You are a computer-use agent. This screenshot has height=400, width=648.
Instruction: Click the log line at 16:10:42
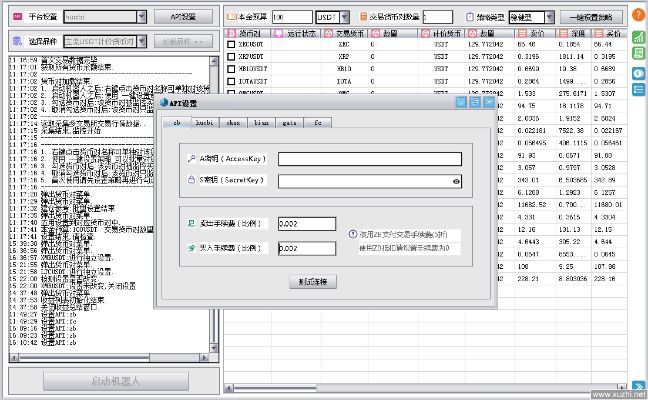(x=43, y=343)
